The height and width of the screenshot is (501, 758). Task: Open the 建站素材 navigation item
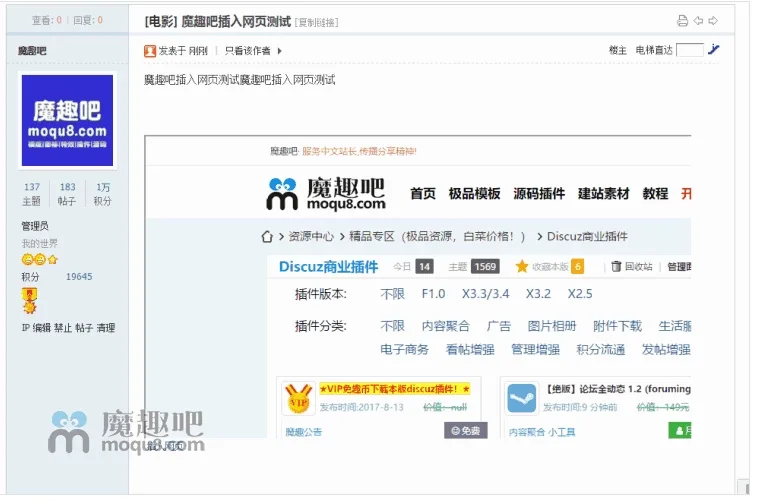(x=604, y=193)
